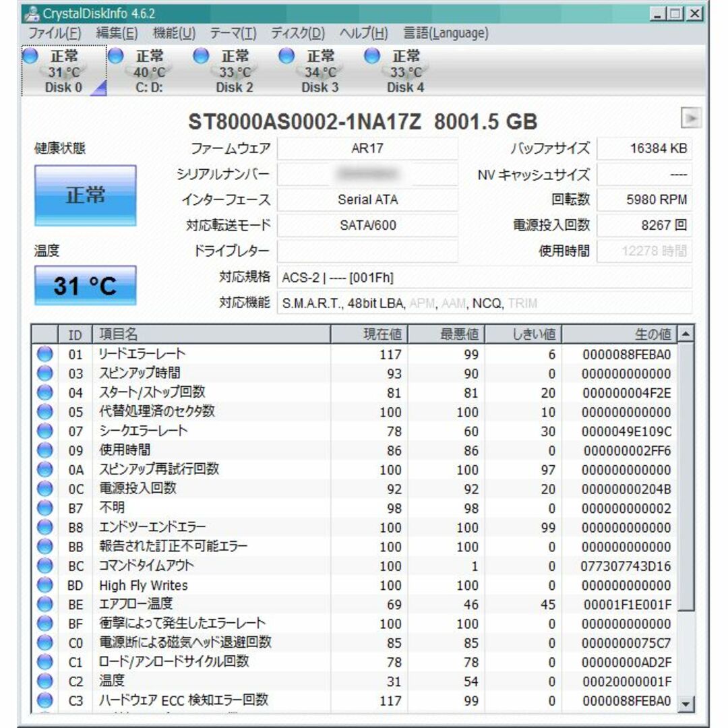Screen dimensions: 728x728
Task: Click the 現在値 column header
Action: tap(369, 334)
